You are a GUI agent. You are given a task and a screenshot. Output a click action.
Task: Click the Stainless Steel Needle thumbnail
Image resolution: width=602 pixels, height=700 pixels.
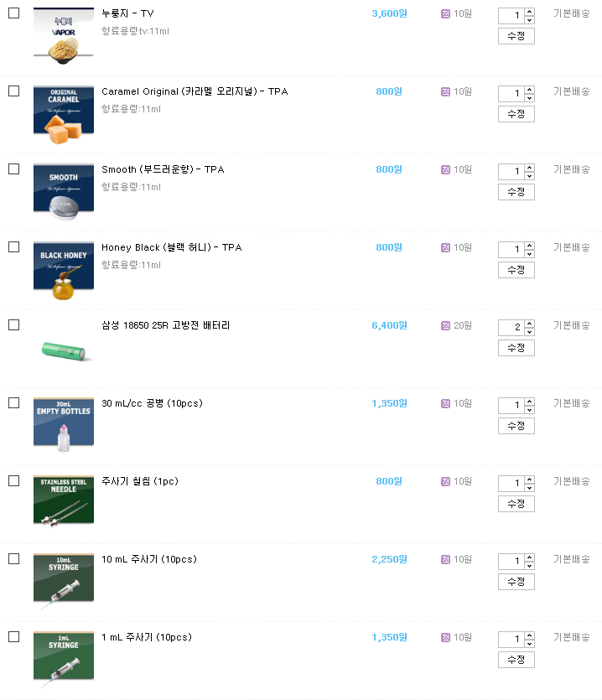[x=64, y=500]
